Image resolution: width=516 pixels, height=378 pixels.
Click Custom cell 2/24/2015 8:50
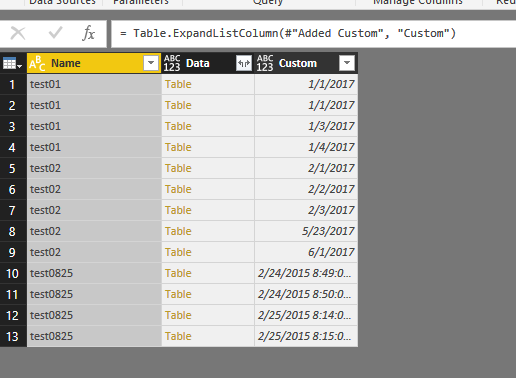[x=306, y=294]
